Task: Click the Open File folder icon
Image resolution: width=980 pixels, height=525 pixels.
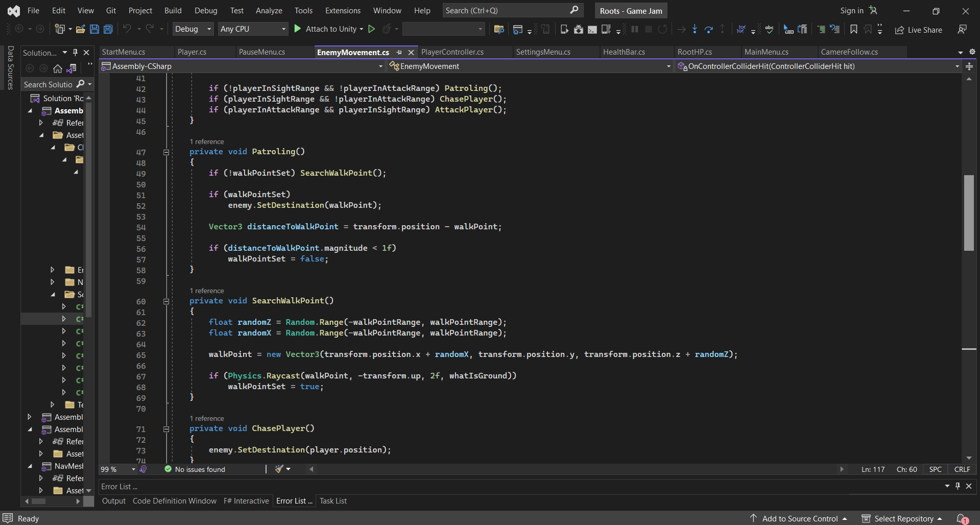Action: (x=80, y=29)
